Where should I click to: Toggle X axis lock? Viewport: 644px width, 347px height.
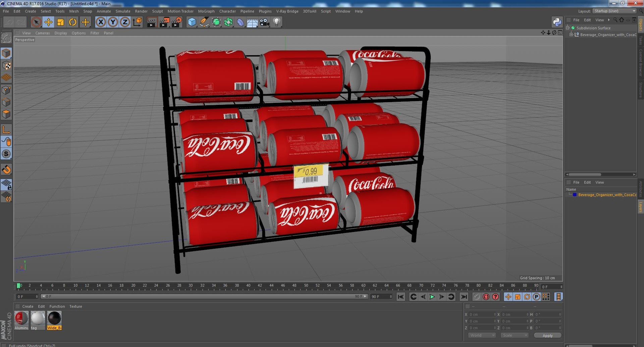(101, 22)
